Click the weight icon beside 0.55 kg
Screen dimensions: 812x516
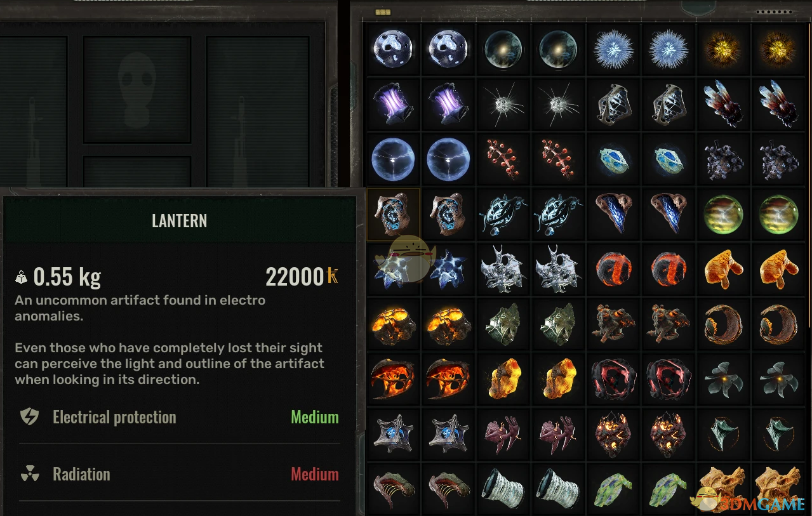point(22,277)
